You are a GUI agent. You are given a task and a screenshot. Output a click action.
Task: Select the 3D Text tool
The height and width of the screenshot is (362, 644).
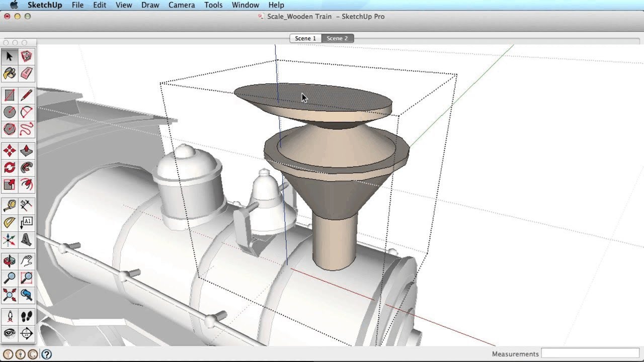(27, 239)
